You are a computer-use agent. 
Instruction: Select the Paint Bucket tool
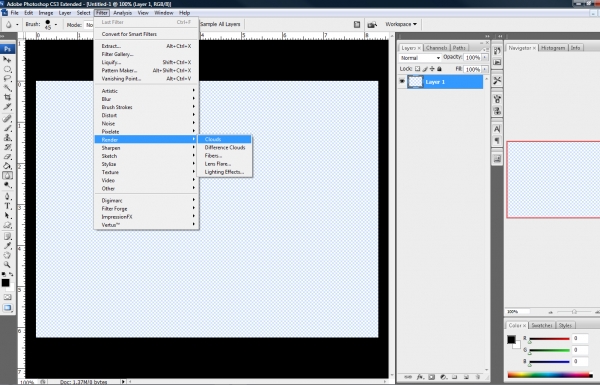(7, 166)
